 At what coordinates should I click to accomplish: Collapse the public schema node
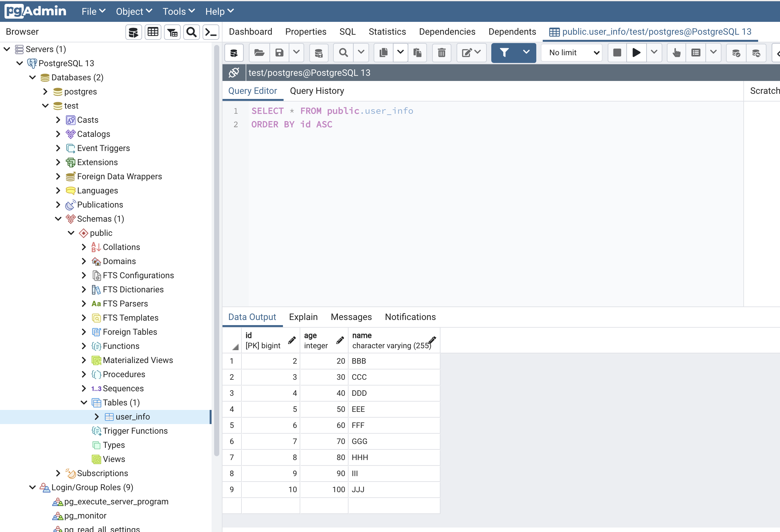click(x=71, y=233)
